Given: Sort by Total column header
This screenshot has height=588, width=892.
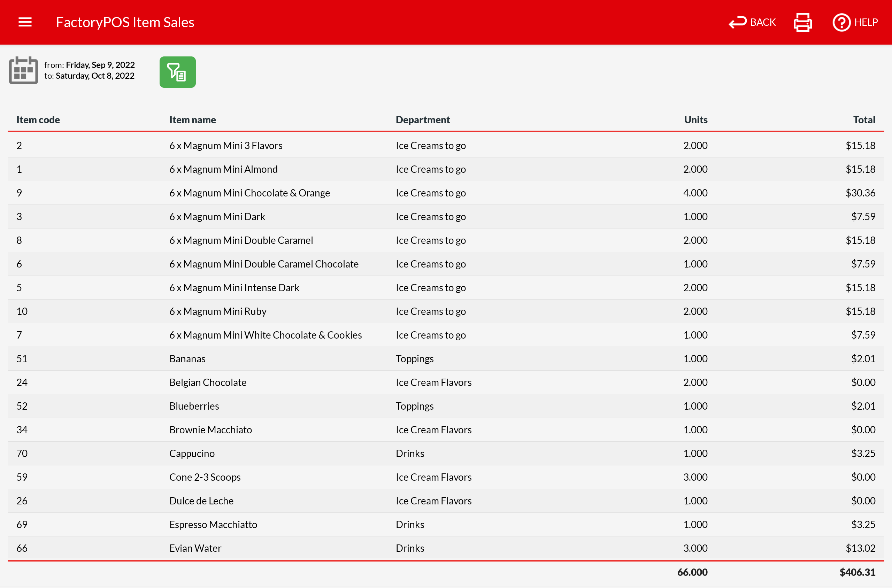Looking at the screenshot, I should click(864, 119).
